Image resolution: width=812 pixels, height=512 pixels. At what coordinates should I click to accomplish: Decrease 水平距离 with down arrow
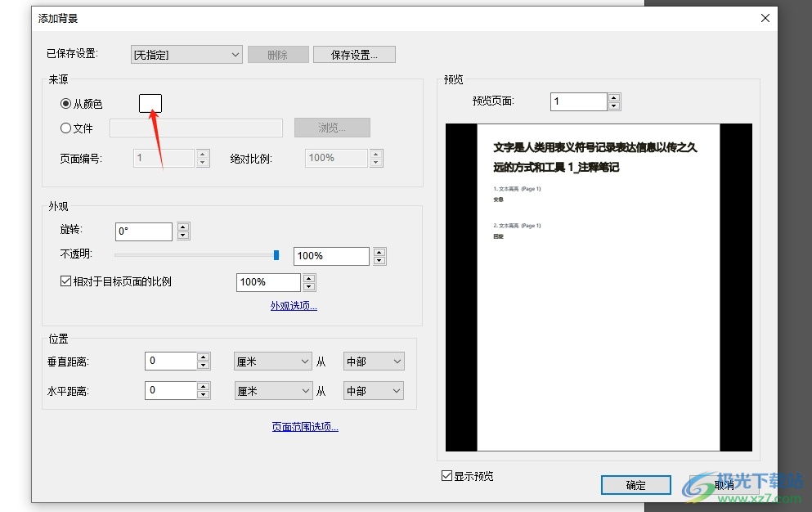204,395
